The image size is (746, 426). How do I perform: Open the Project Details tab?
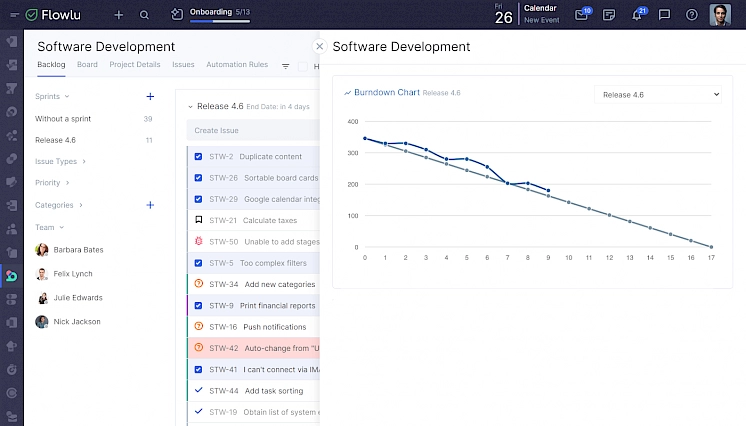135,65
